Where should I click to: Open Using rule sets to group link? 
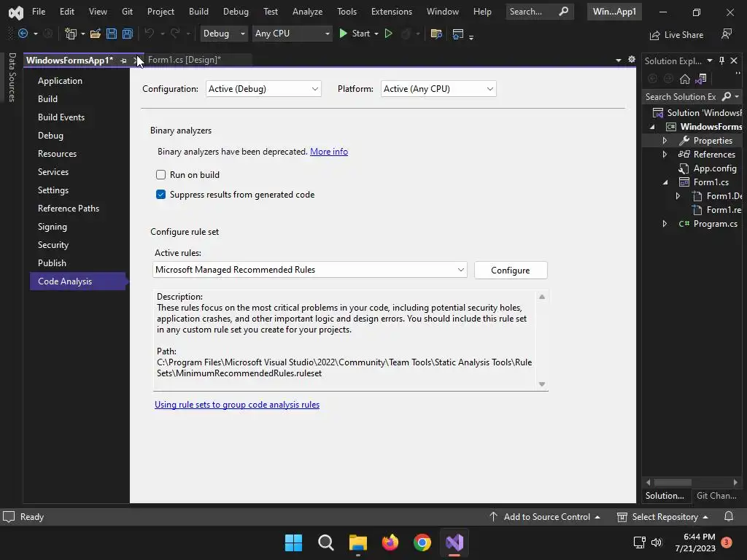point(237,405)
